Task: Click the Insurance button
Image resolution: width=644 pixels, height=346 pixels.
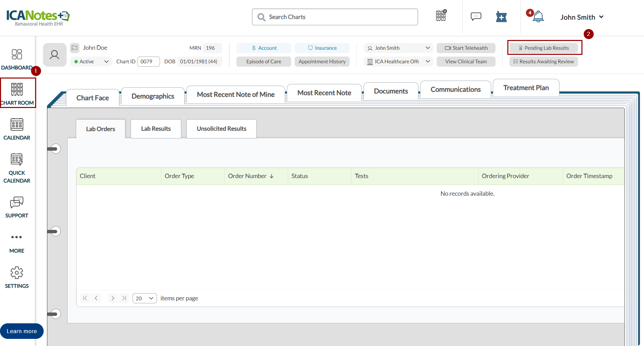Action: (x=322, y=48)
